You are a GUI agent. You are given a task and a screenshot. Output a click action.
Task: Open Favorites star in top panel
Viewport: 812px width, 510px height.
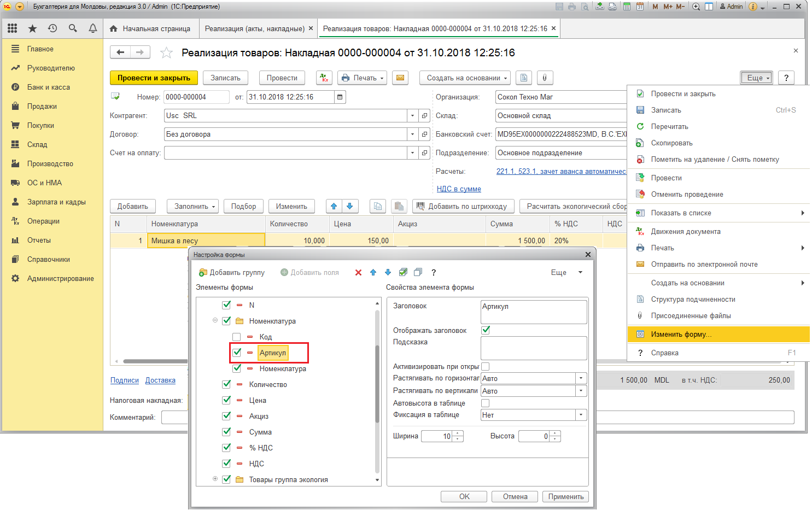(32, 28)
